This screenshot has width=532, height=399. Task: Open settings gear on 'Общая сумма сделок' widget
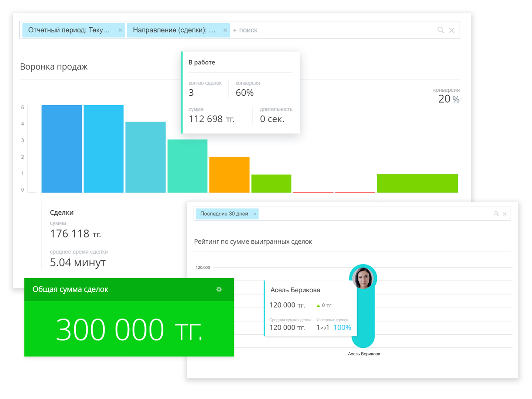(219, 289)
